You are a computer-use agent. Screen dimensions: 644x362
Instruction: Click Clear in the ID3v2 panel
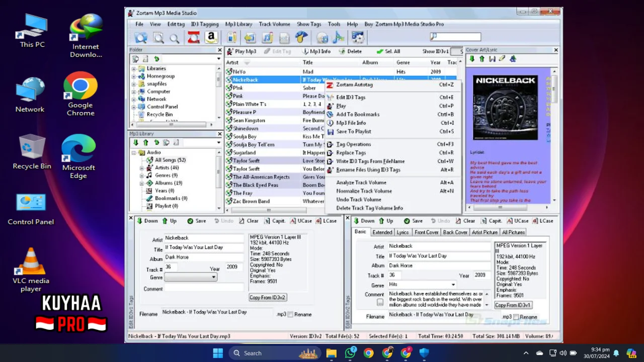(x=465, y=221)
